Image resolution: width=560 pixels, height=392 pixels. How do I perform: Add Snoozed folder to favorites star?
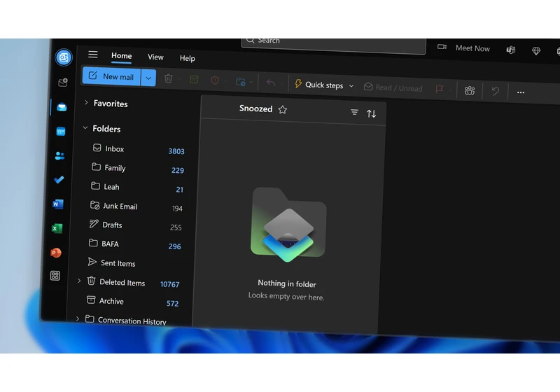pyautogui.click(x=283, y=110)
